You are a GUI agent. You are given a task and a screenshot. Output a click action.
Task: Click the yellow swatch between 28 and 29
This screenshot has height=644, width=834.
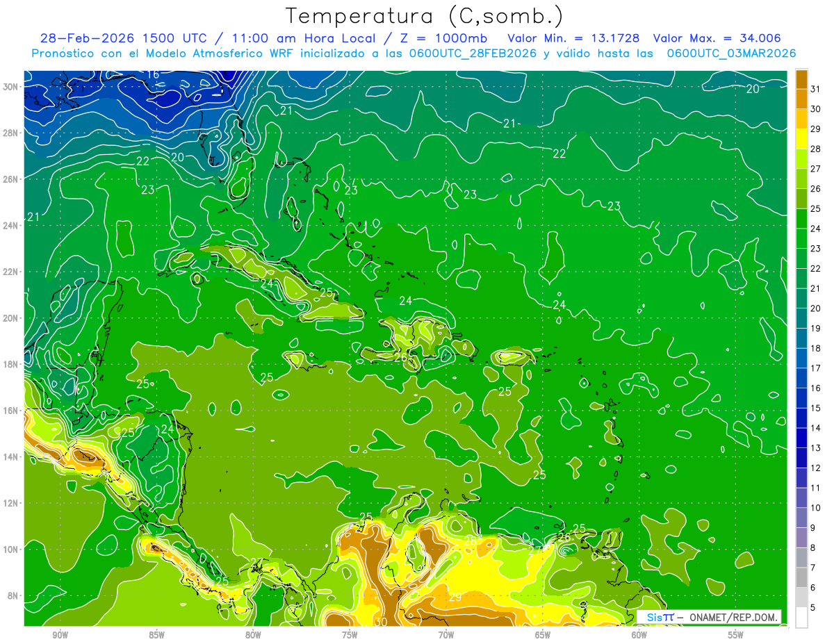point(801,140)
